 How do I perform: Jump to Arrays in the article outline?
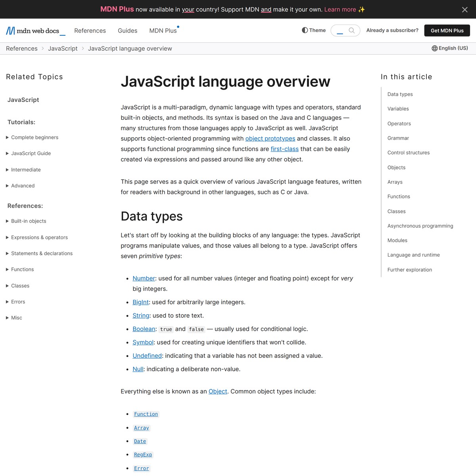pyautogui.click(x=395, y=182)
